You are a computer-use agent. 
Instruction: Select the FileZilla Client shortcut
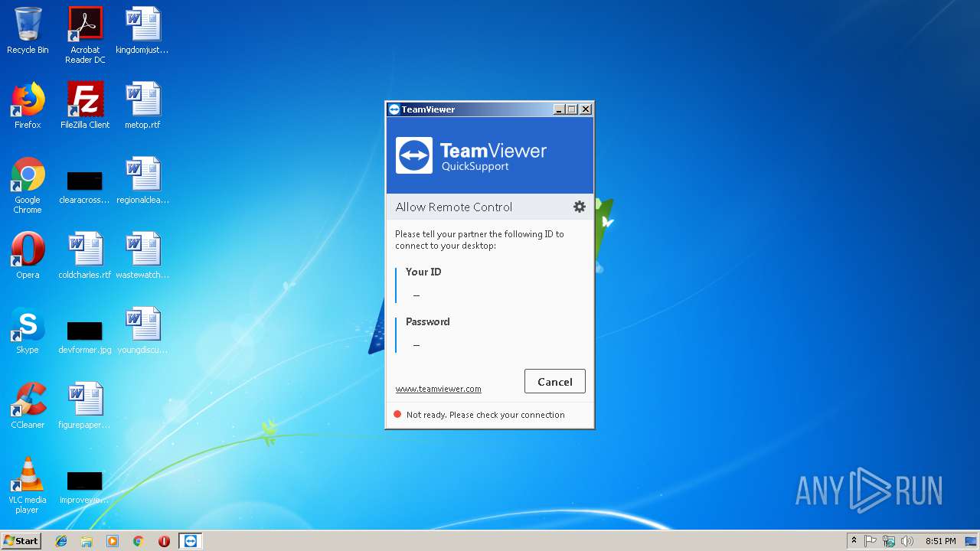[85, 106]
